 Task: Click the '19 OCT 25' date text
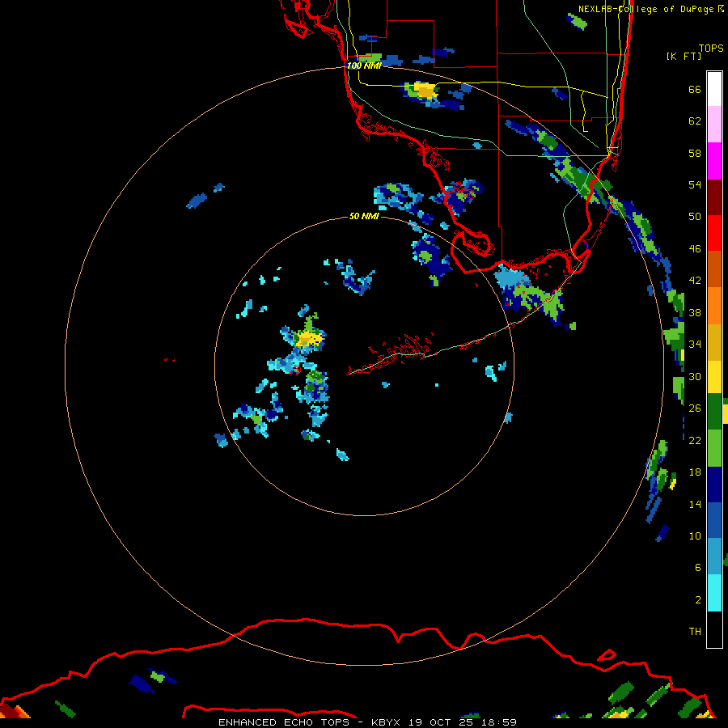(x=442, y=722)
